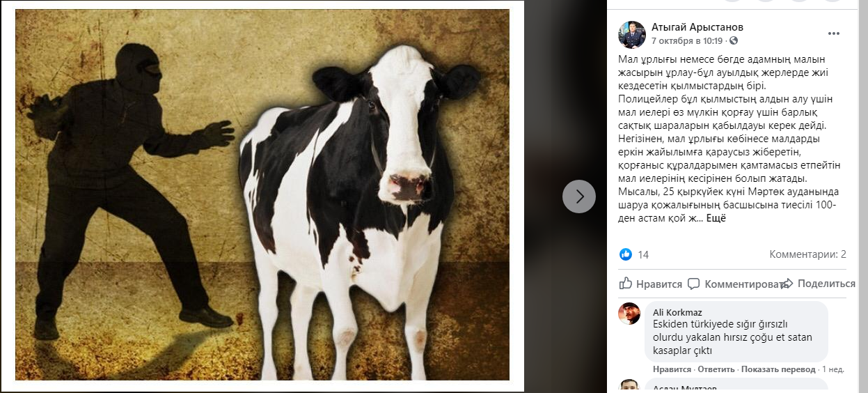Open the Атыгай Арыстанов profile name link
The image size is (868, 393).
pos(697,27)
